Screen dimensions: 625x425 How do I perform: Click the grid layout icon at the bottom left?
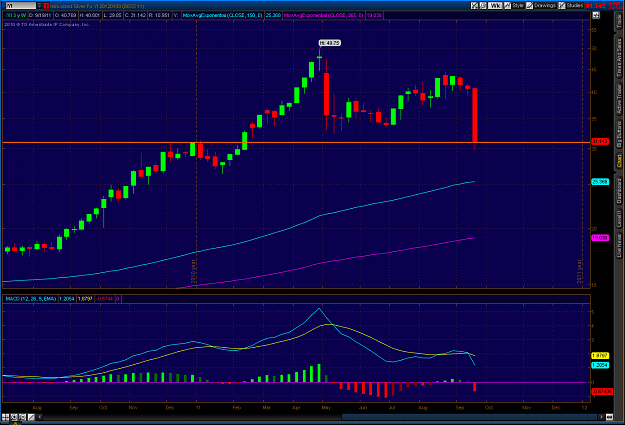point(5,417)
